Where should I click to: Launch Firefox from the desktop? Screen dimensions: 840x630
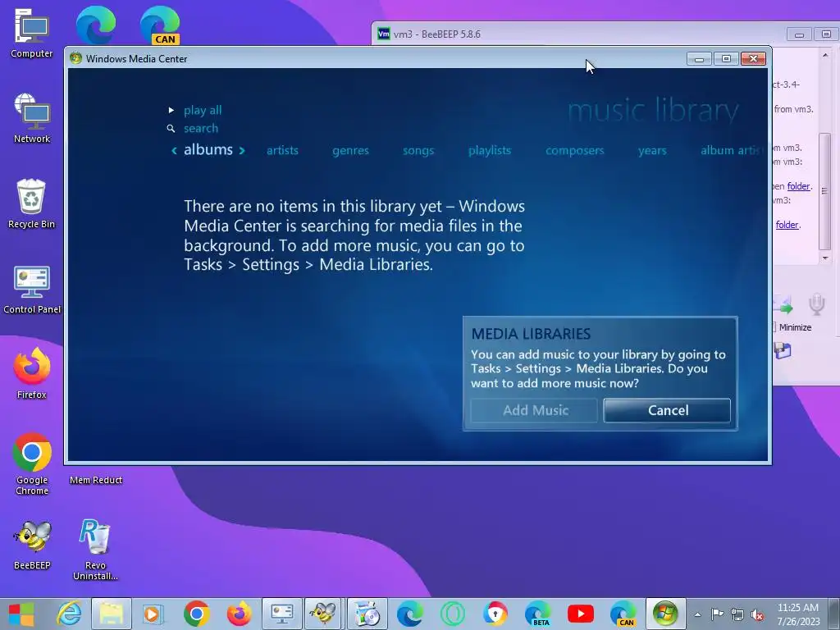(x=32, y=373)
